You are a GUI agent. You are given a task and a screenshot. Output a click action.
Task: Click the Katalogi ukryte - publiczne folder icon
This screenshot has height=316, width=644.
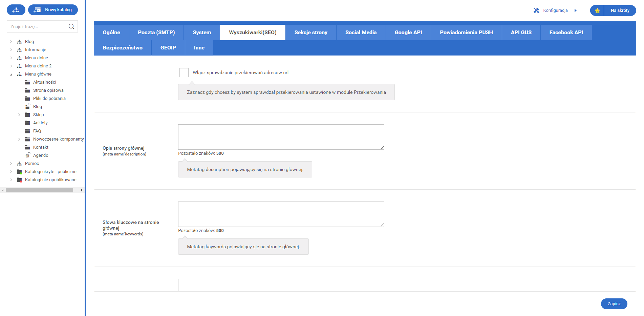19,172
